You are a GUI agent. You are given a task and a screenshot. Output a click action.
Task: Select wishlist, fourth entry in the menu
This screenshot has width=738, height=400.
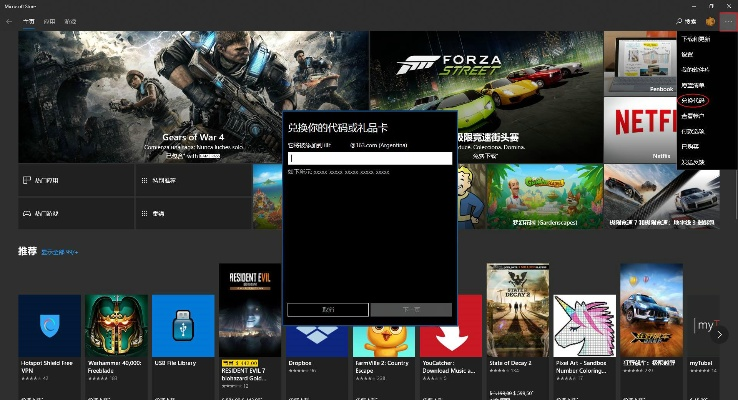(x=693, y=85)
